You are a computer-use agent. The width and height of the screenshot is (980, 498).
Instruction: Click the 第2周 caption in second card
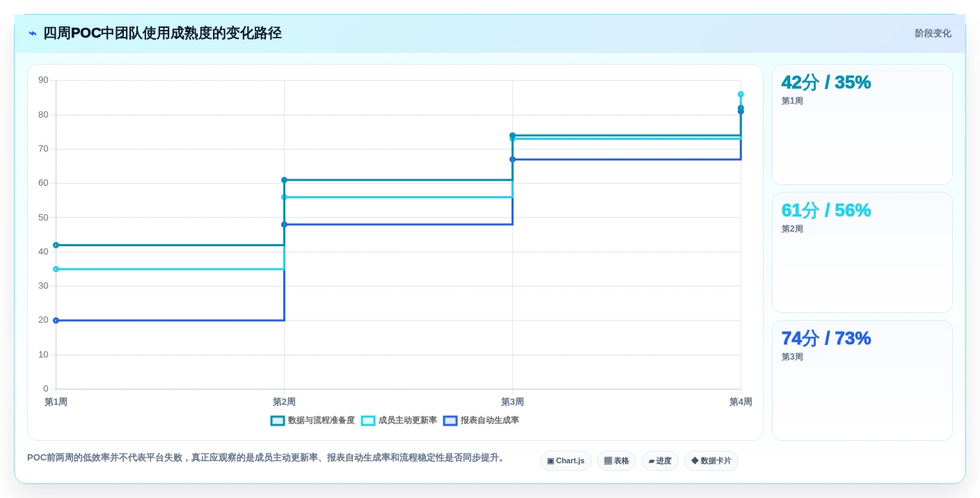pos(792,229)
